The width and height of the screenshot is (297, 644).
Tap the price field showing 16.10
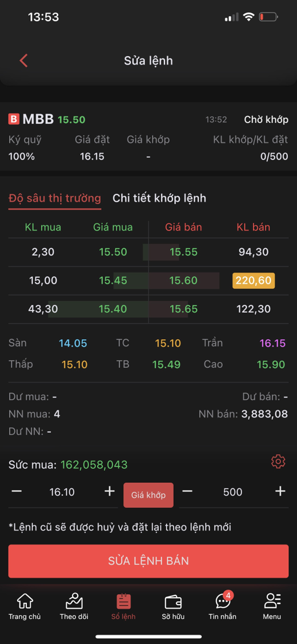tap(62, 492)
